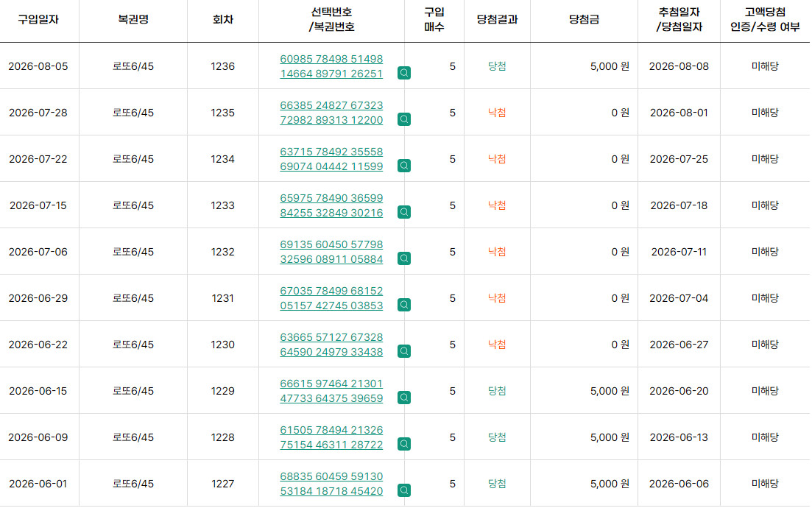Open ticket number 65975 78490 36599

pyautogui.click(x=331, y=198)
